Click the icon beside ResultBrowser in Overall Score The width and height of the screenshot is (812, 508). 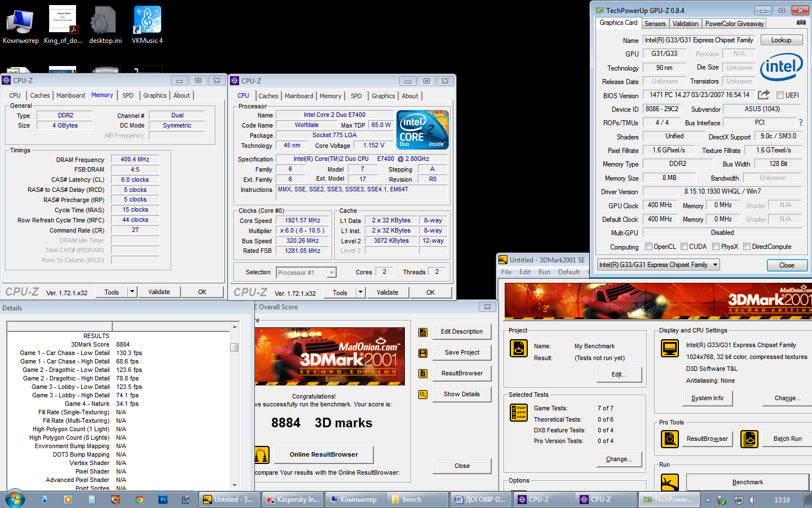click(x=422, y=374)
